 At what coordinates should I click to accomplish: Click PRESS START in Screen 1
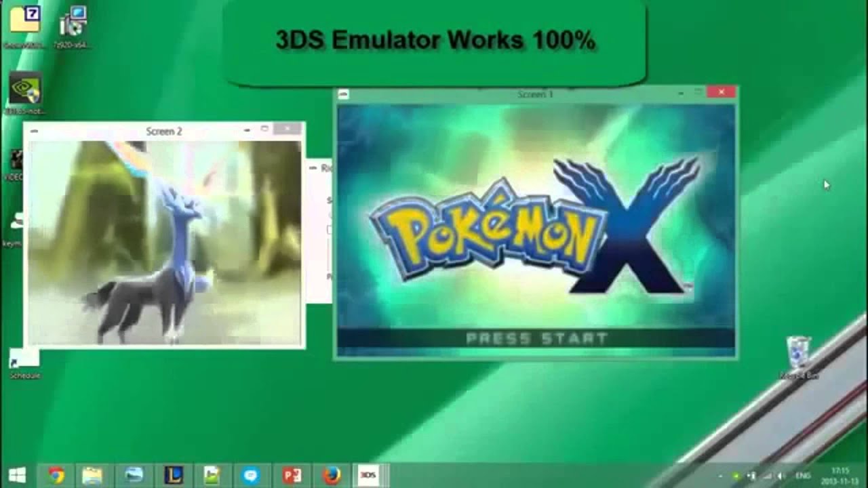tap(536, 338)
